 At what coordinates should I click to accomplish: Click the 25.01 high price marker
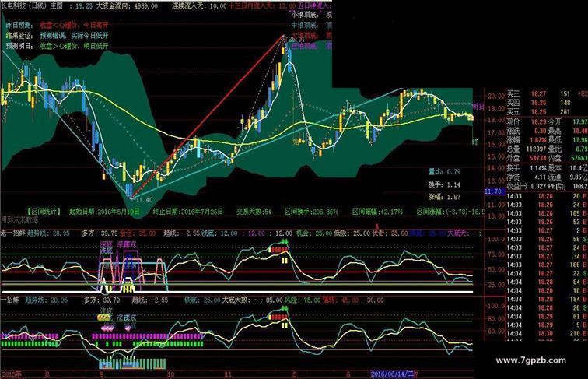pos(296,39)
